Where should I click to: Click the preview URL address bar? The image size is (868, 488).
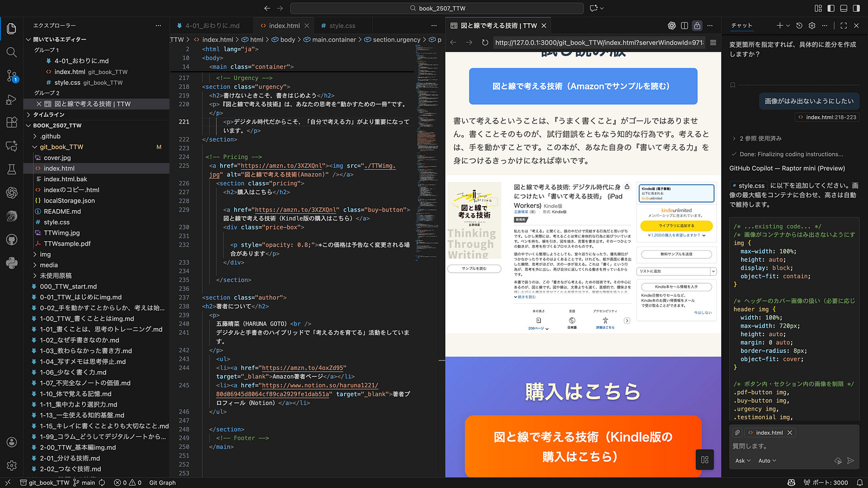599,43
